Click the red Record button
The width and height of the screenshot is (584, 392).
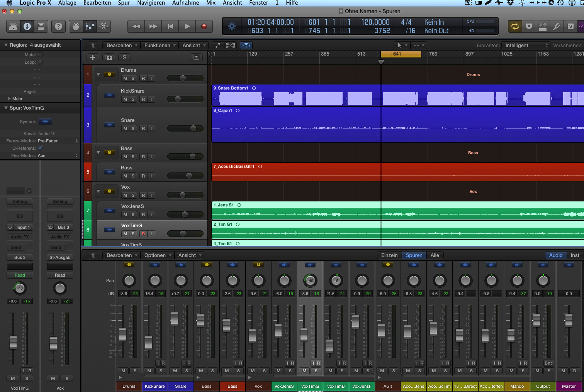(204, 26)
